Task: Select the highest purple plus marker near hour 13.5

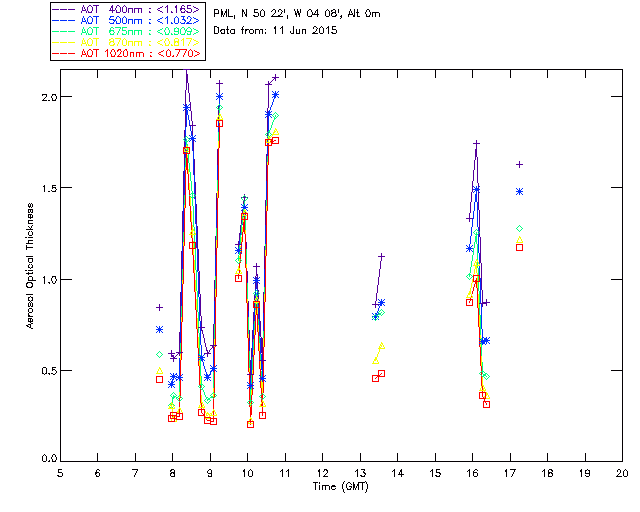Action: pos(382,256)
